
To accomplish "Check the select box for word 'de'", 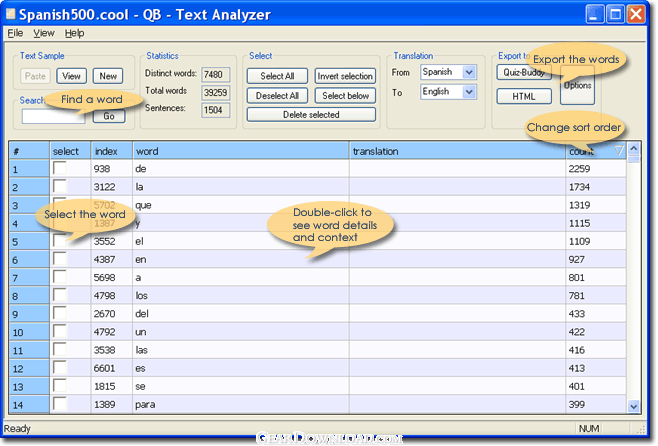I will click(60, 168).
